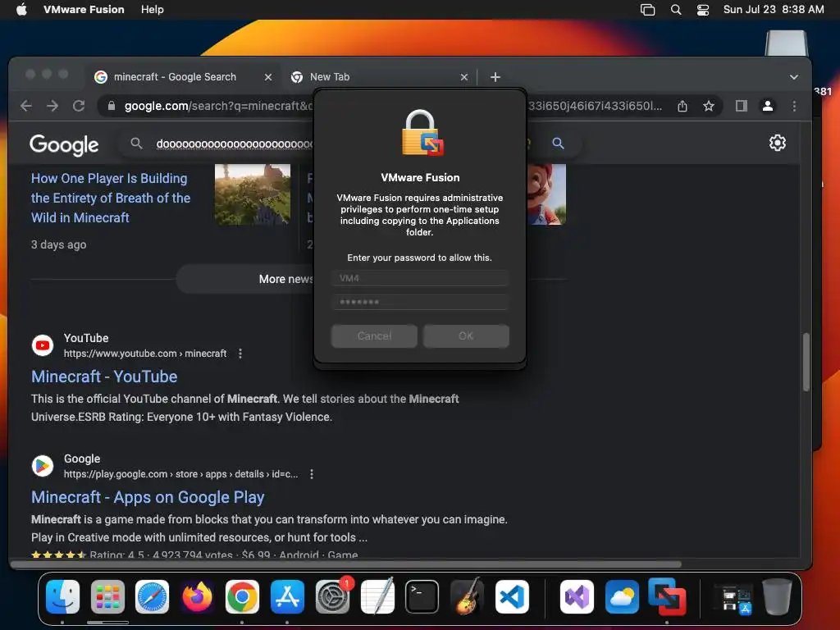
Task: Open Launchpad from the Dock
Action: (x=107, y=596)
